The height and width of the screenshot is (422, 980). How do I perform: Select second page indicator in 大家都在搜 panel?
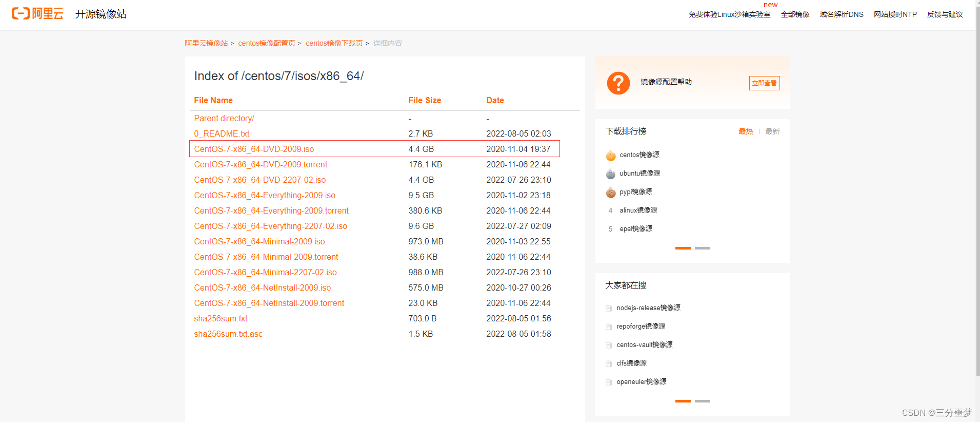pos(703,401)
